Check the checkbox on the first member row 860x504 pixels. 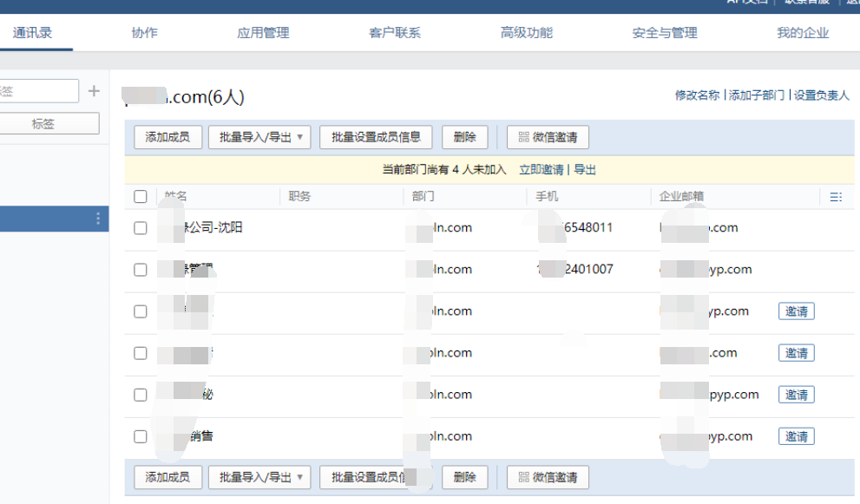click(140, 227)
